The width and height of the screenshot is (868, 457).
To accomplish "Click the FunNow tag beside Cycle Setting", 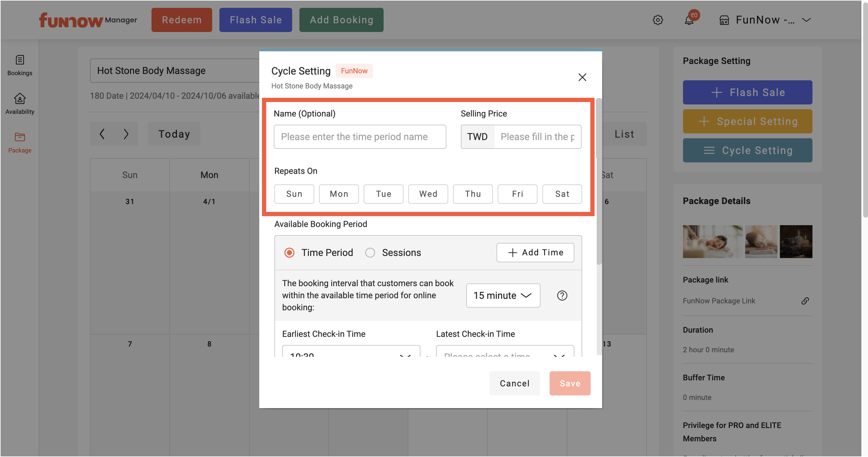I will [x=354, y=71].
